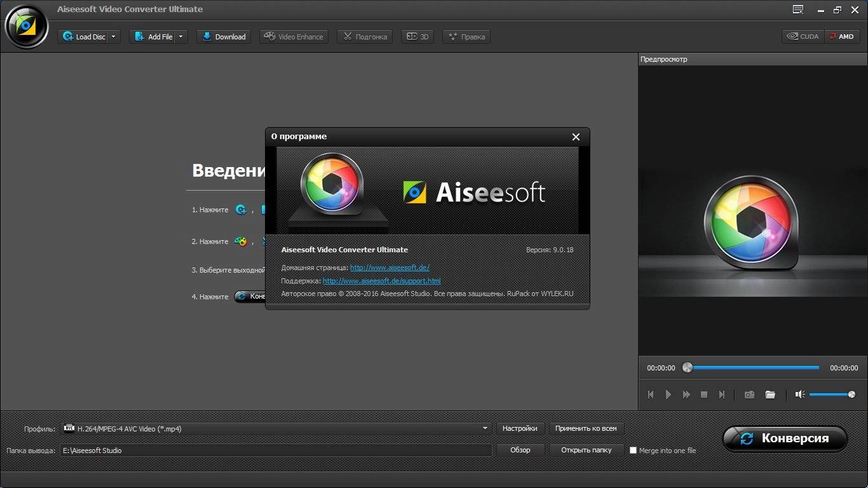
Task: Click the Aiseesoft app logo in top-left corner
Action: (x=26, y=26)
